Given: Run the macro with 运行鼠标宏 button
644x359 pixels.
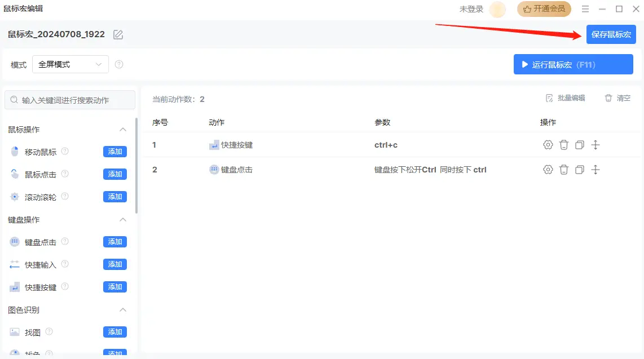Looking at the screenshot, I should coord(573,64).
